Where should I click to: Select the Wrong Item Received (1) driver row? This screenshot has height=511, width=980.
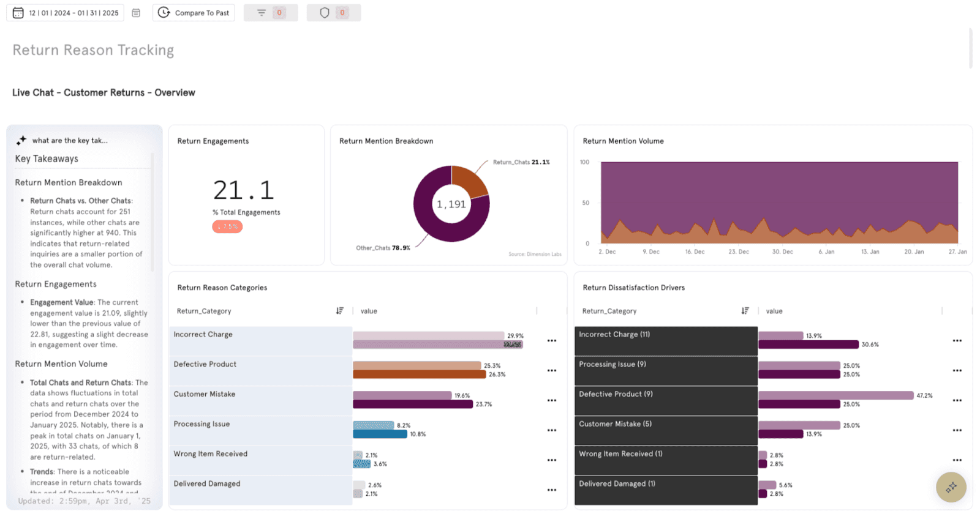point(666,460)
